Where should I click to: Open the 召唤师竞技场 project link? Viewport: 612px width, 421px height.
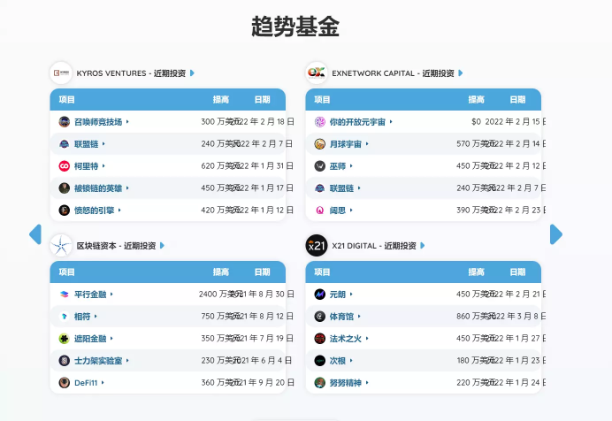(x=98, y=122)
